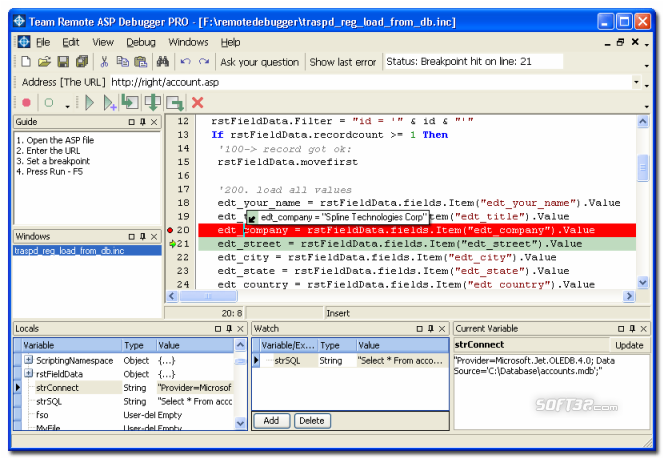Undo the last edit
The width and height of the screenshot is (664, 459).
(x=185, y=62)
